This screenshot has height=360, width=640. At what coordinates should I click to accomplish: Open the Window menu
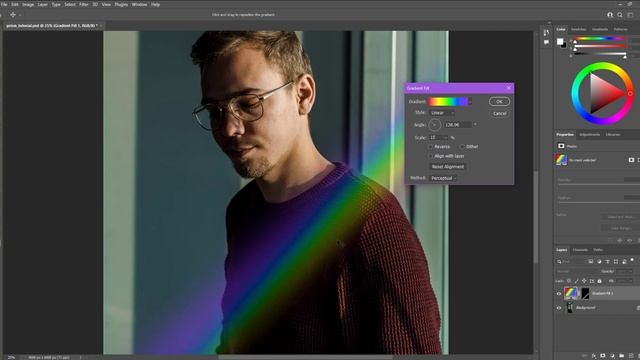tap(139, 4)
